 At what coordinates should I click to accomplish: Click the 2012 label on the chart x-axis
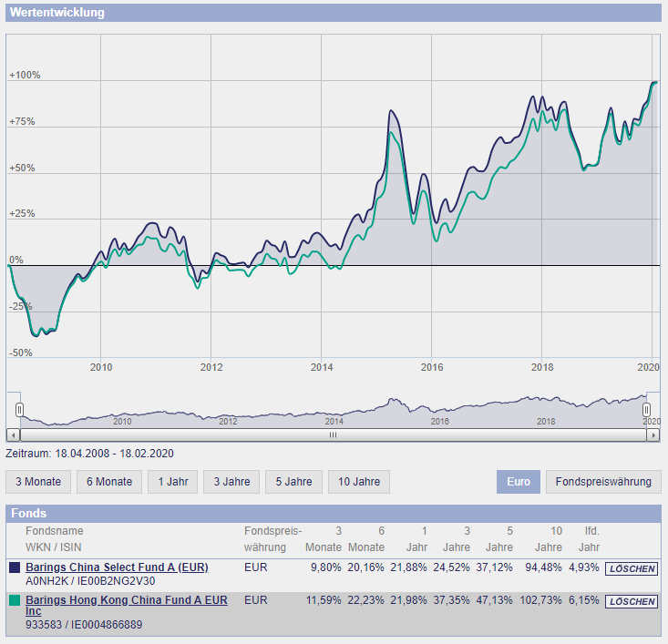click(211, 367)
